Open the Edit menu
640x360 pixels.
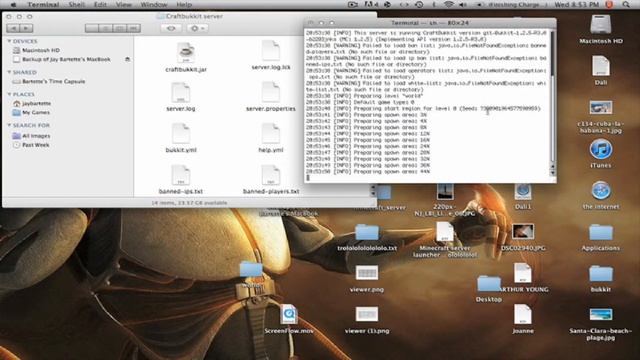point(100,4)
